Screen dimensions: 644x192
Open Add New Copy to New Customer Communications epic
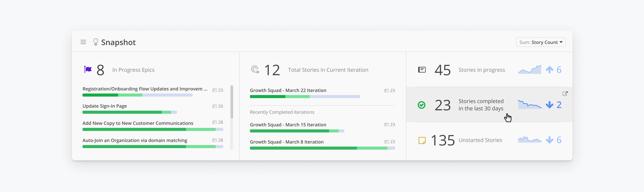(138, 123)
